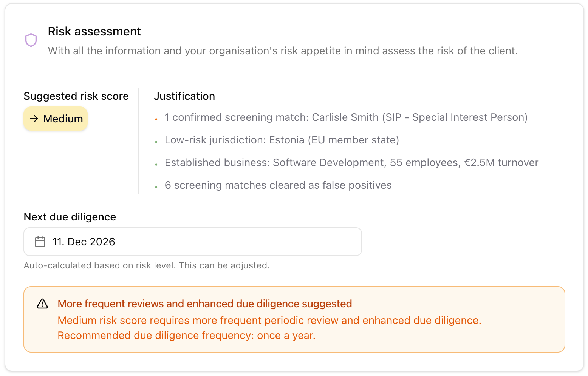Image resolution: width=588 pixels, height=376 pixels.
Task: Click the enhanced due diligence suggestion warning
Action: (204, 304)
